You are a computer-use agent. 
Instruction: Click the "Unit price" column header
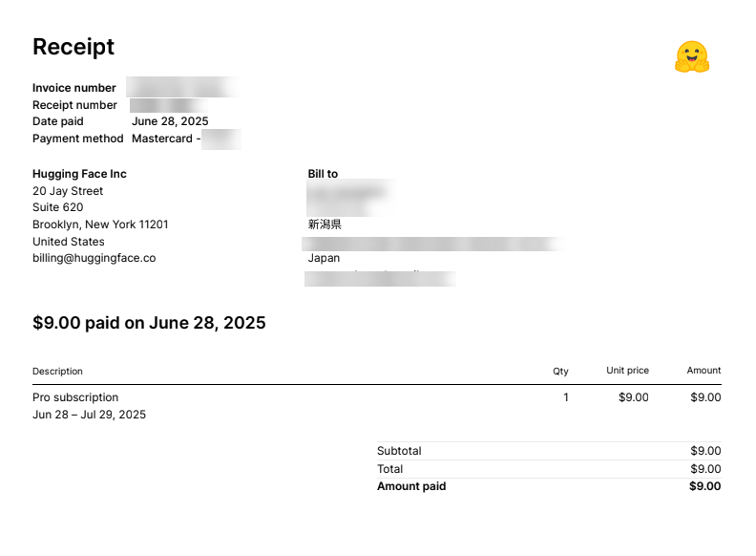[627, 371]
